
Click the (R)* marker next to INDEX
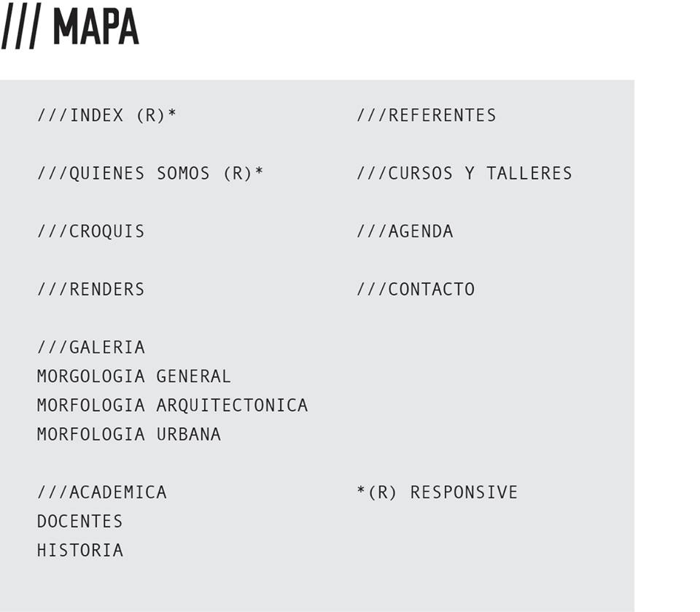156,115
